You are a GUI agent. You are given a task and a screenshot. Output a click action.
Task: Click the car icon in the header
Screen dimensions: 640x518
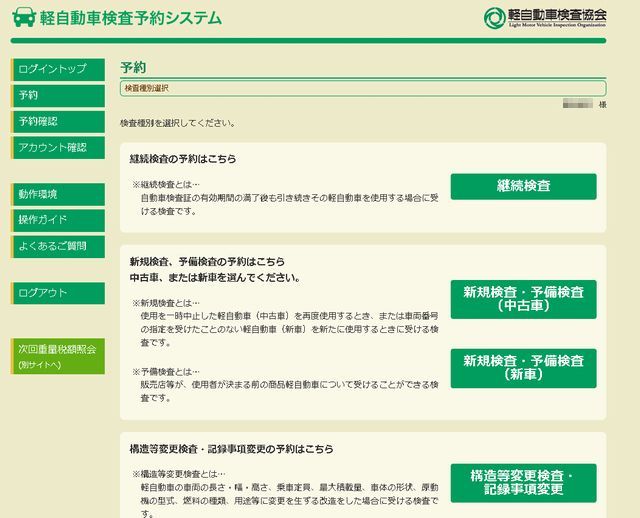[24, 17]
